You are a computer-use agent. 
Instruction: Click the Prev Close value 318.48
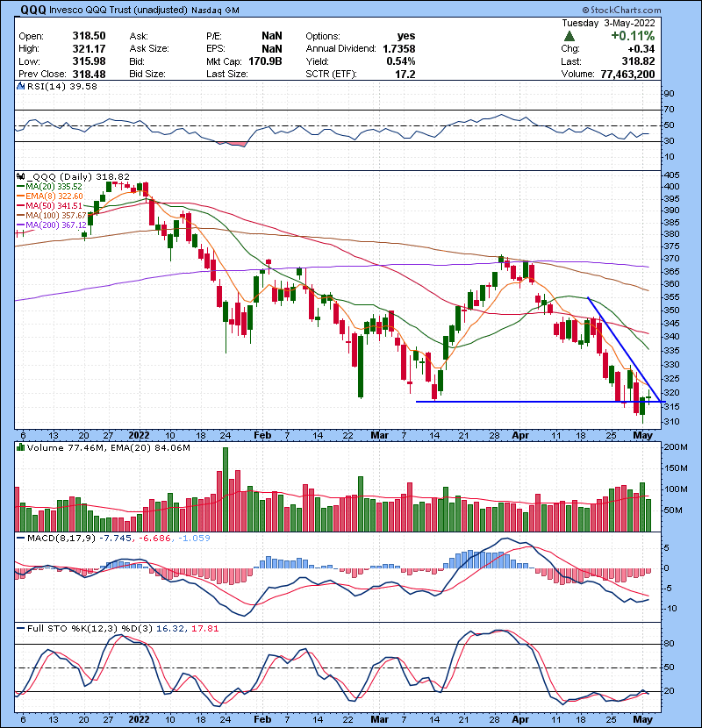[x=90, y=74]
